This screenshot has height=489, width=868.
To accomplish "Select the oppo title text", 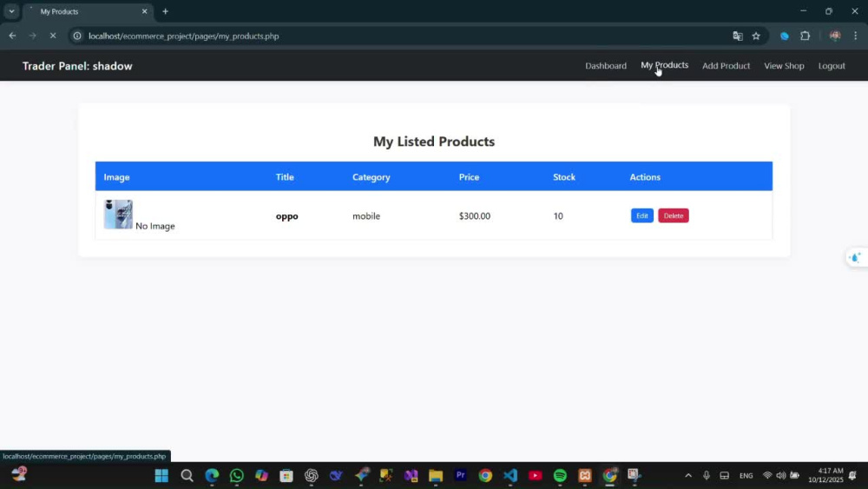I will tap(286, 216).
